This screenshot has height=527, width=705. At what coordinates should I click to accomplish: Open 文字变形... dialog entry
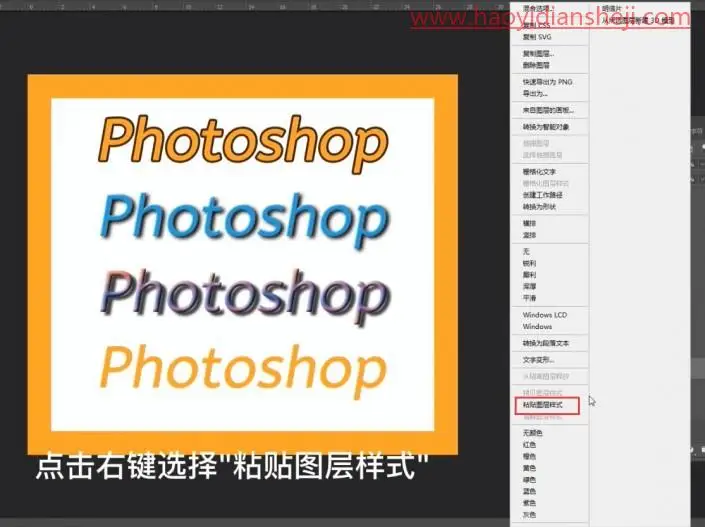(x=538, y=360)
